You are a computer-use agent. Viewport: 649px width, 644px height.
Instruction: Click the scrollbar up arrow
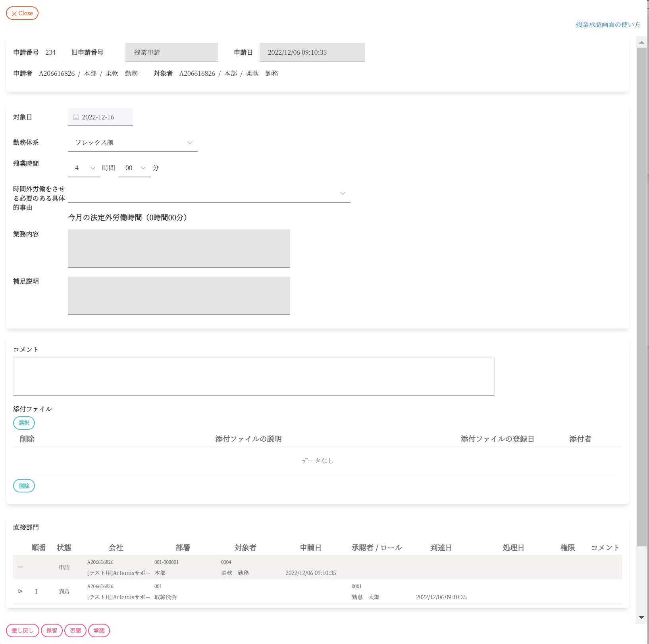641,42
